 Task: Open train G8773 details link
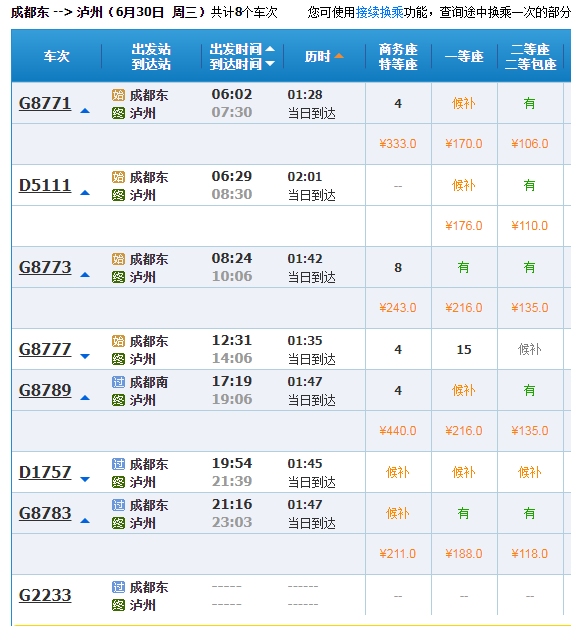[45, 267]
